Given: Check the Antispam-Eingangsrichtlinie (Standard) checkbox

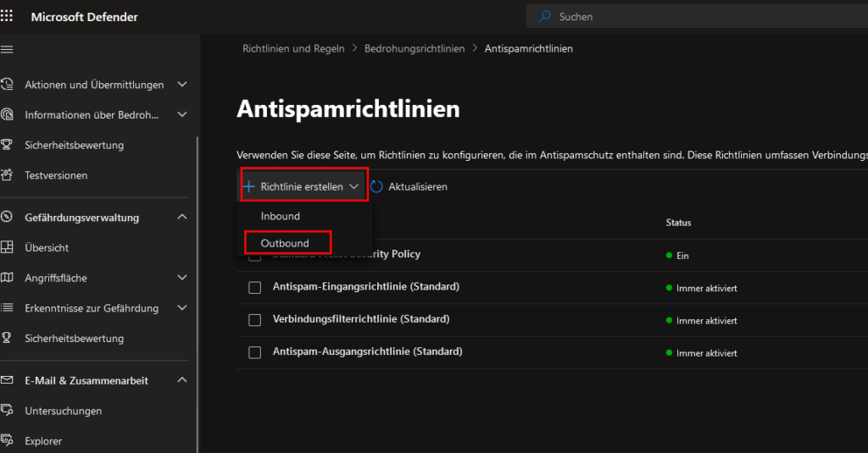Looking at the screenshot, I should pyautogui.click(x=254, y=288).
